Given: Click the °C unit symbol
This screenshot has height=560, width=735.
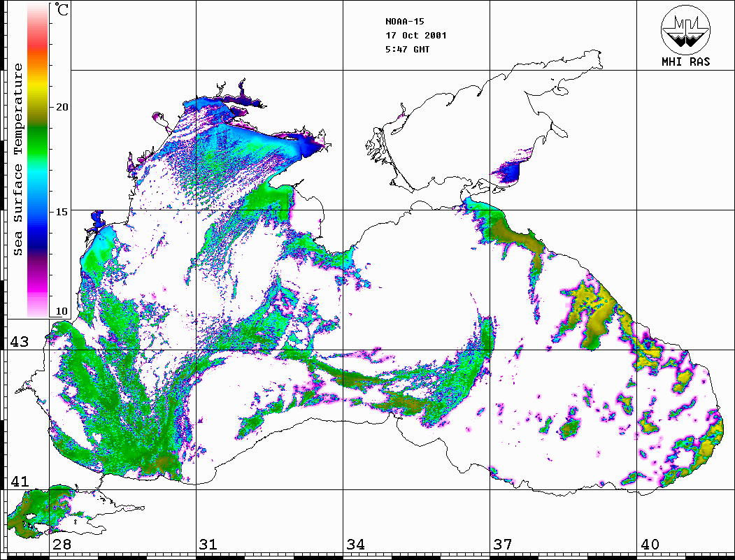Looking at the screenshot, I should pyautogui.click(x=62, y=9).
